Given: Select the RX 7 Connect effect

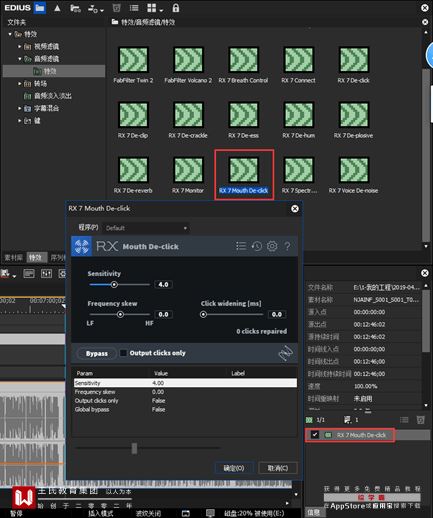Looking at the screenshot, I should click(298, 65).
